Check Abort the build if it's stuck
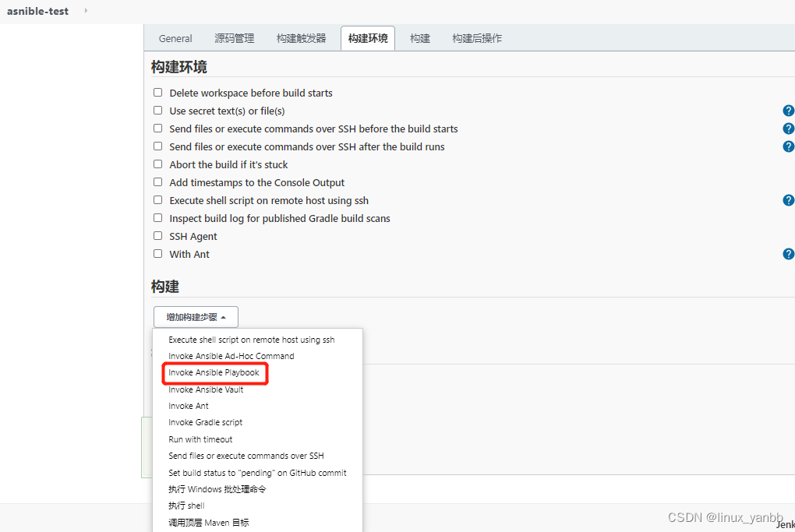Screen dimensions: 795x532 click(157, 164)
